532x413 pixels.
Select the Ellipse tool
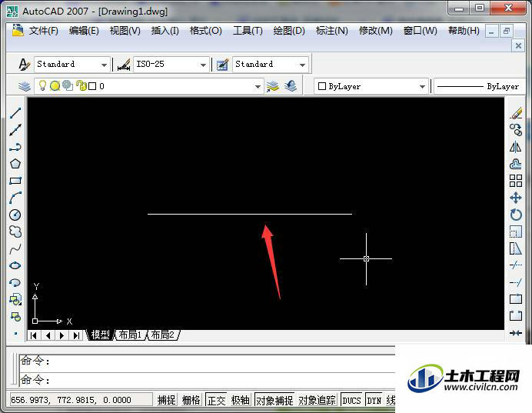click(15, 265)
